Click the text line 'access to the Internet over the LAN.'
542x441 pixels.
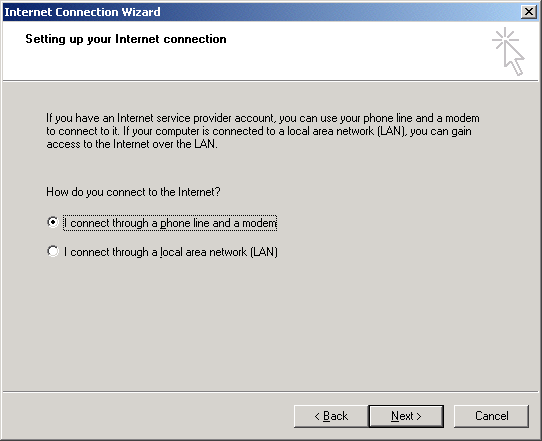point(132,144)
